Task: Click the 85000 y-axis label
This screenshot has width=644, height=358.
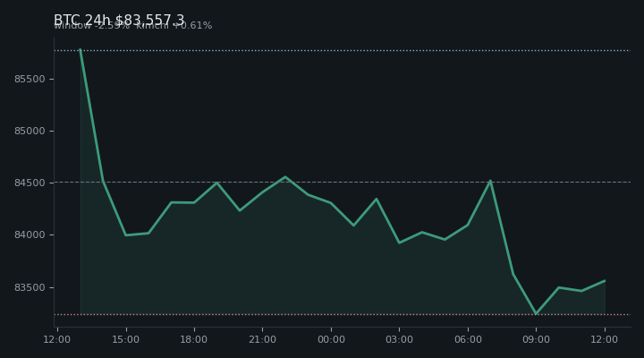Action: [30, 131]
